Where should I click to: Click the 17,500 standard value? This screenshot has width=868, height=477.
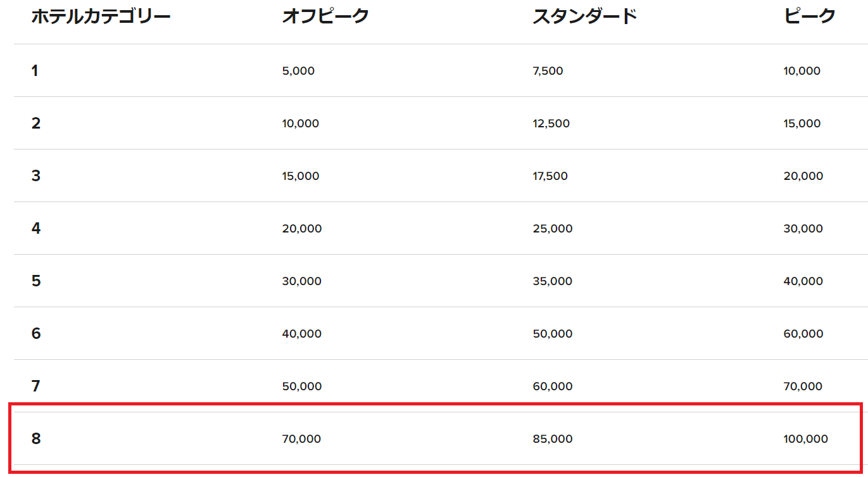(x=550, y=176)
